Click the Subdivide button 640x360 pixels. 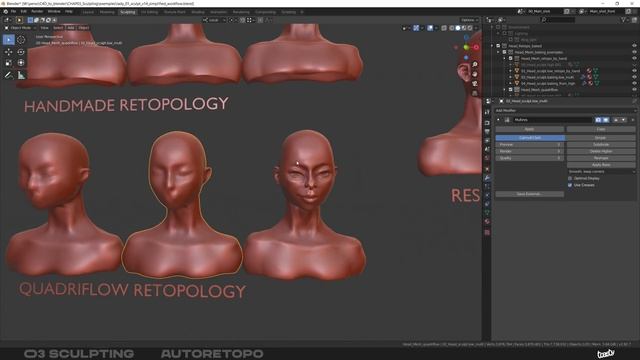[x=601, y=144]
